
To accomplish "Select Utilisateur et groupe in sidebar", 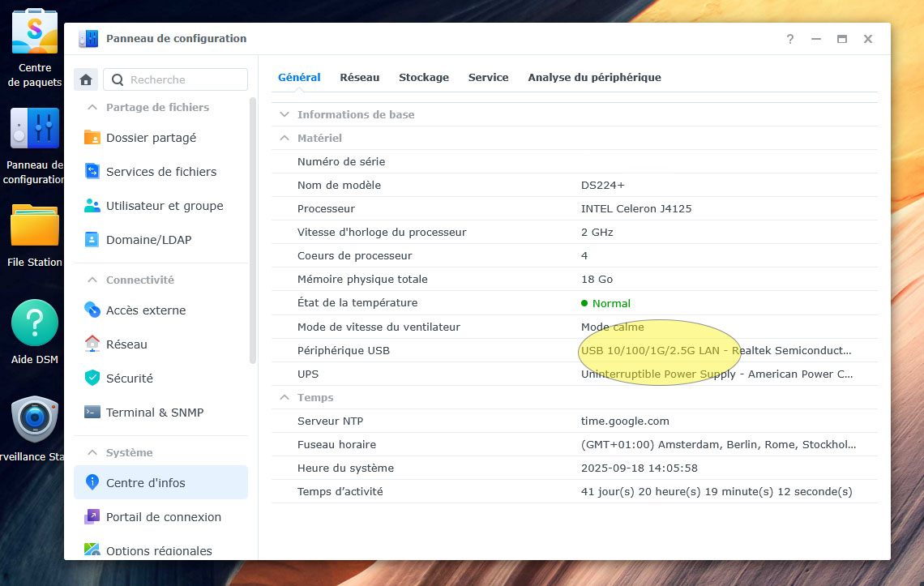I will click(x=164, y=206).
